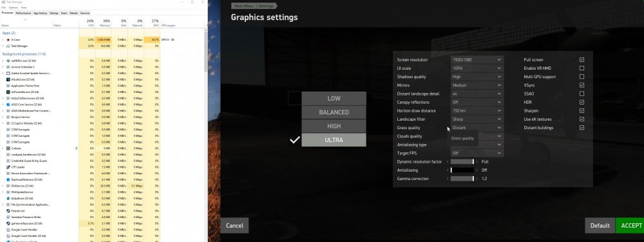
Task: Click the Default button
Action: [600, 225]
